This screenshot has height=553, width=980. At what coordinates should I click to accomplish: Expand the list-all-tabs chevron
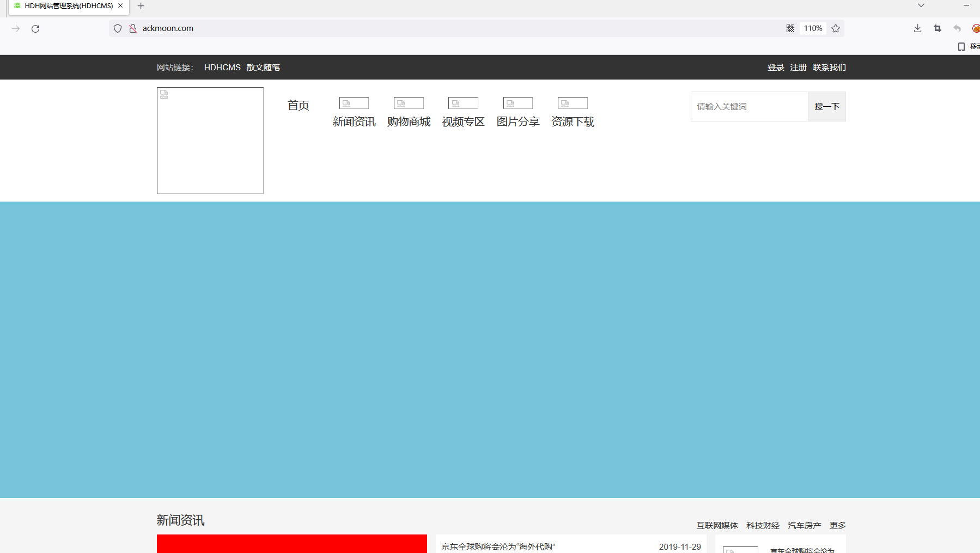pos(921,5)
